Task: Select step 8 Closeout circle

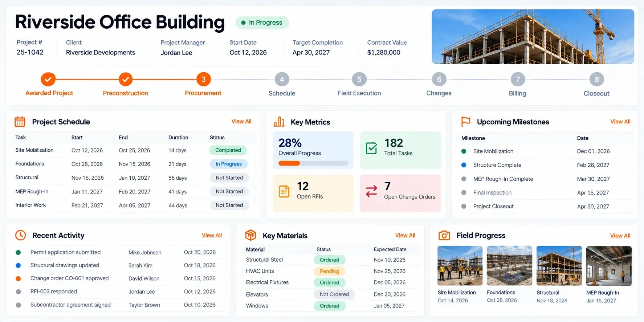Action: (597, 79)
